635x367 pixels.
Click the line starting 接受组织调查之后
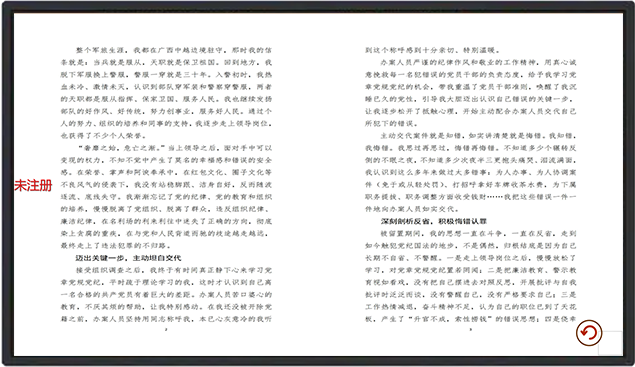[x=174, y=270]
